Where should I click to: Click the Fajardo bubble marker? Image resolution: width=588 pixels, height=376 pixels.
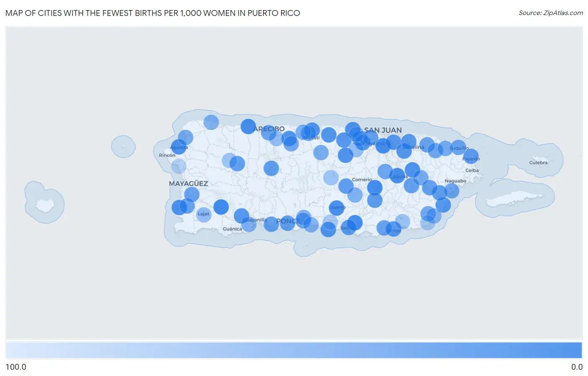point(471,156)
